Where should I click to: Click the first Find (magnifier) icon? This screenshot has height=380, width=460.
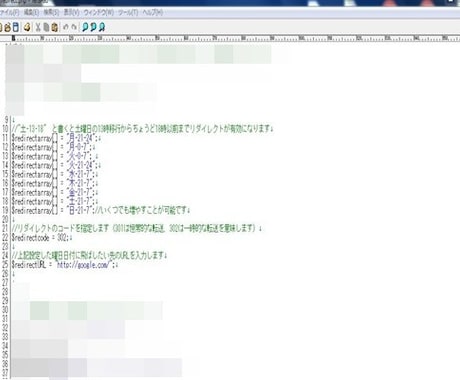[86, 27]
